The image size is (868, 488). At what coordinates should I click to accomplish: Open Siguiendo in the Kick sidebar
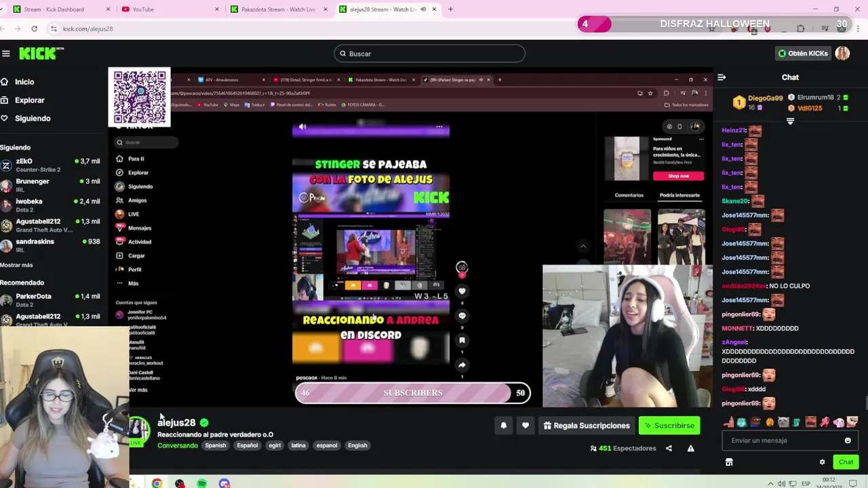click(x=33, y=119)
